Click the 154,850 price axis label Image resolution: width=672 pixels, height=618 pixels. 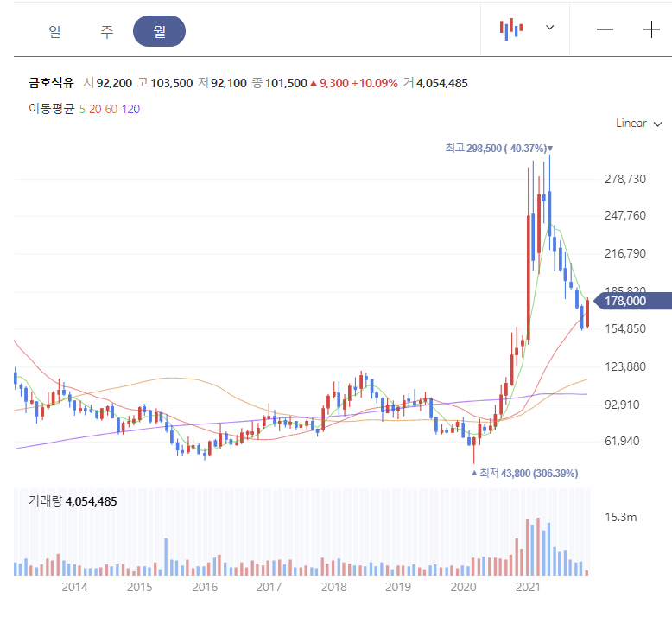click(624, 329)
